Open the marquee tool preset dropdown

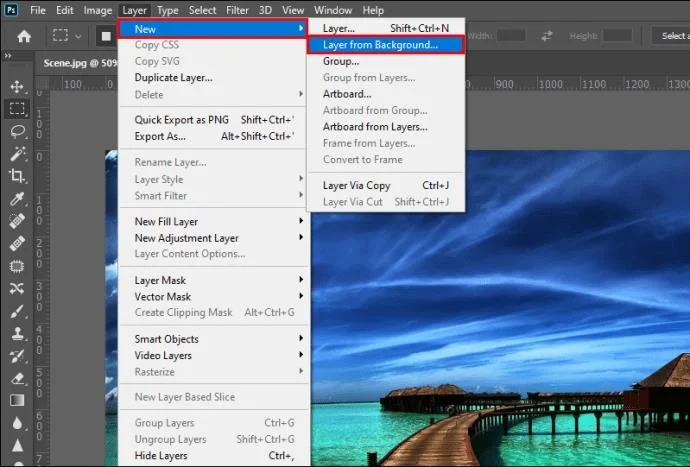[x=78, y=36]
